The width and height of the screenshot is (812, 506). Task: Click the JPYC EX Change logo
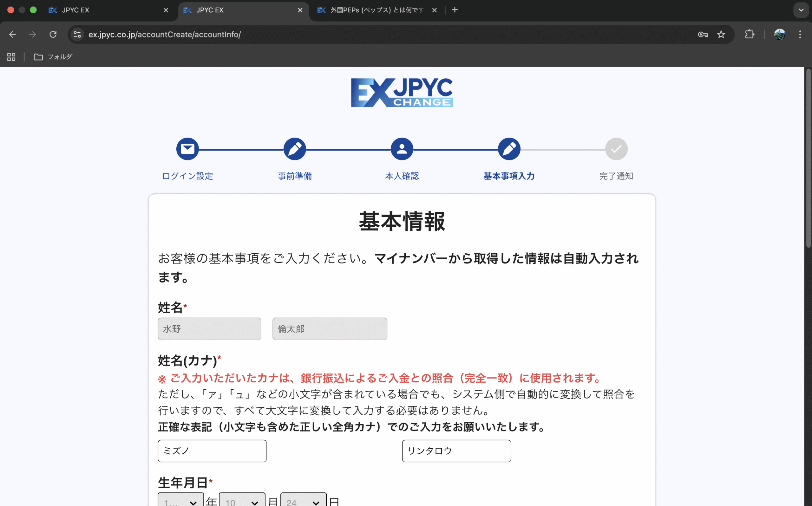point(402,93)
